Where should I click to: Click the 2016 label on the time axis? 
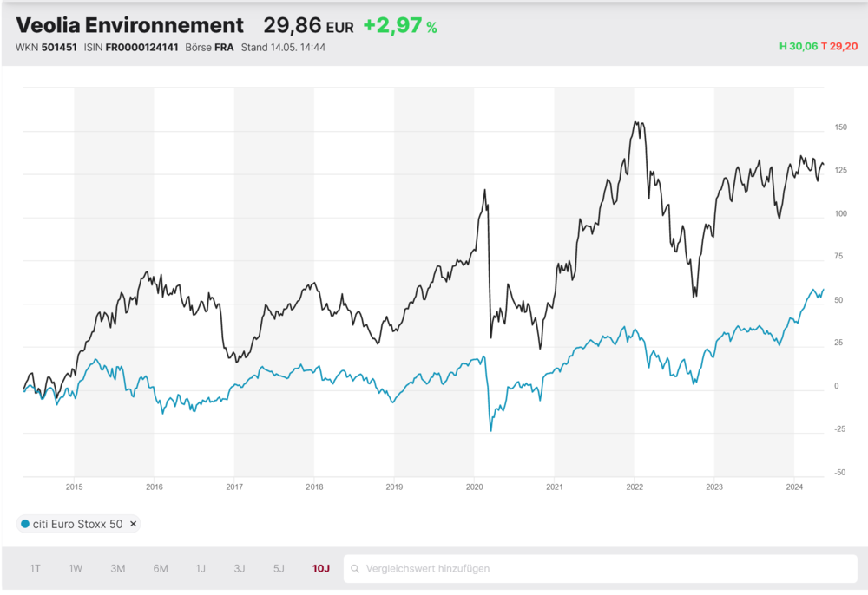click(x=154, y=487)
